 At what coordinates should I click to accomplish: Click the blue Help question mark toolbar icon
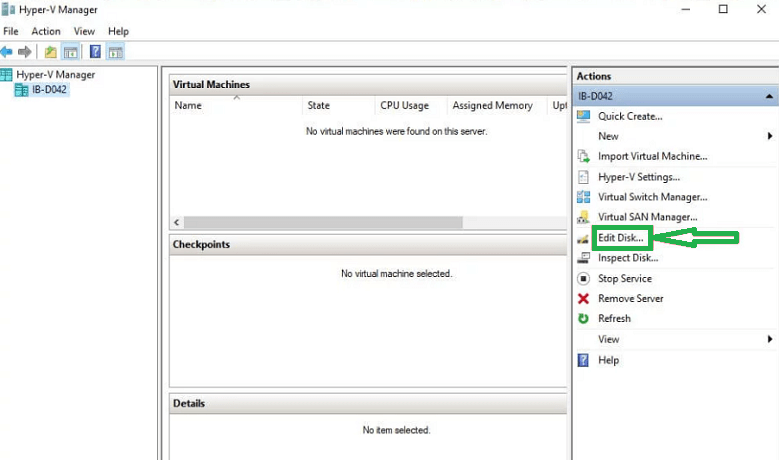(x=95, y=52)
